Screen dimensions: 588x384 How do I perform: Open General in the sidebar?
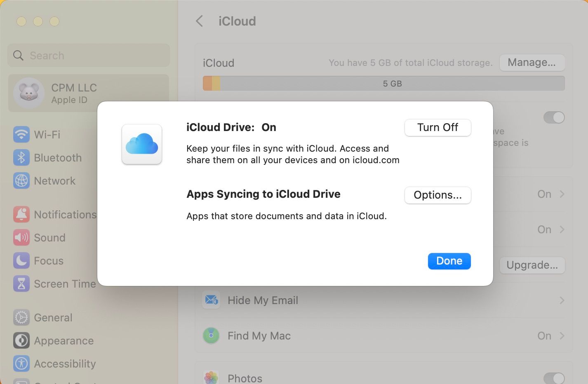53,318
